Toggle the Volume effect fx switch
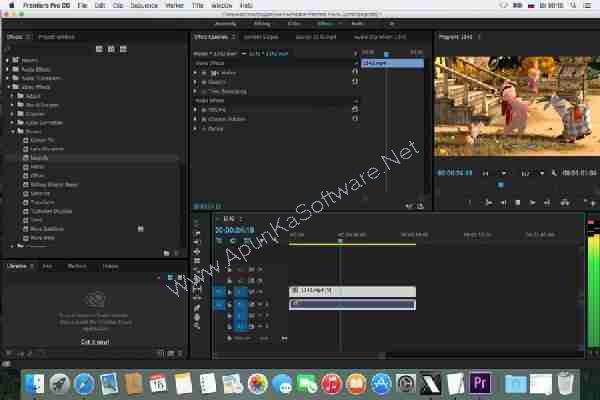 pos(204,110)
